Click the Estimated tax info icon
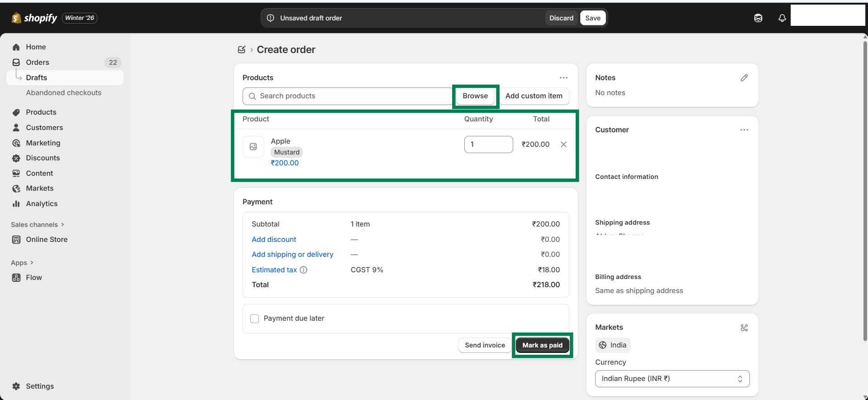 click(x=304, y=270)
